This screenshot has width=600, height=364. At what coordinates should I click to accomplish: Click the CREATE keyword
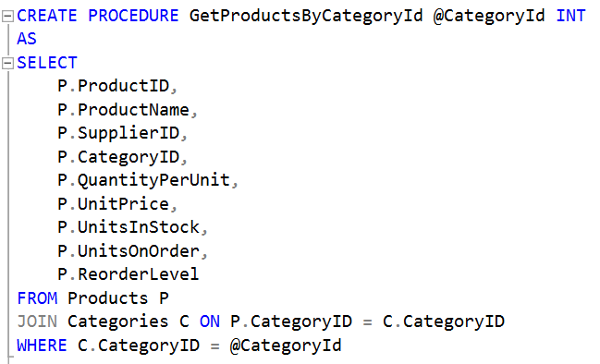click(47, 16)
